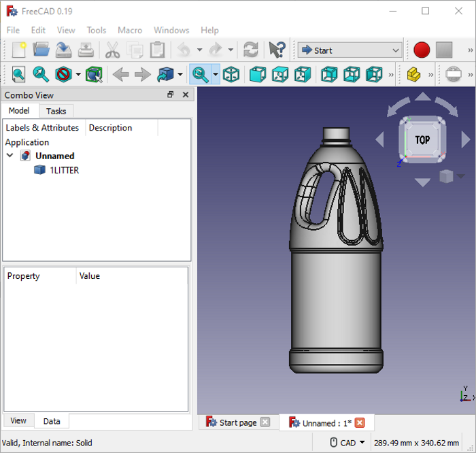Screen dimensions: 476x453
Task: Toggle floating of Combo View panel
Action: click(171, 95)
